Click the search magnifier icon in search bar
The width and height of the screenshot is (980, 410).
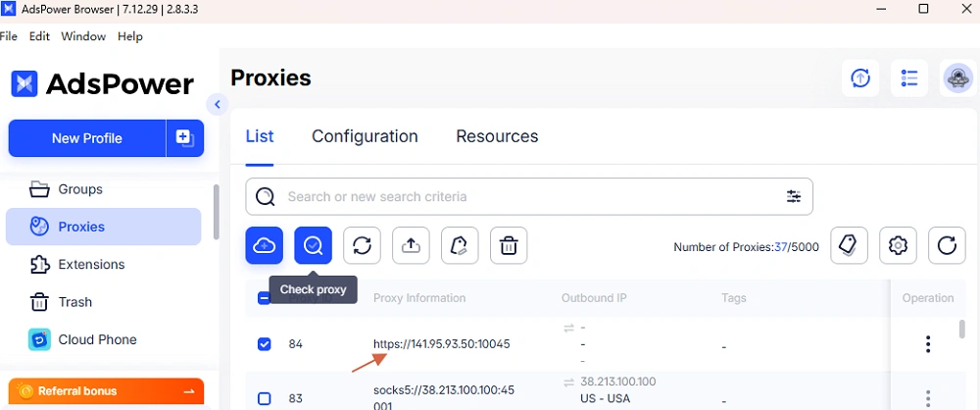pos(265,196)
